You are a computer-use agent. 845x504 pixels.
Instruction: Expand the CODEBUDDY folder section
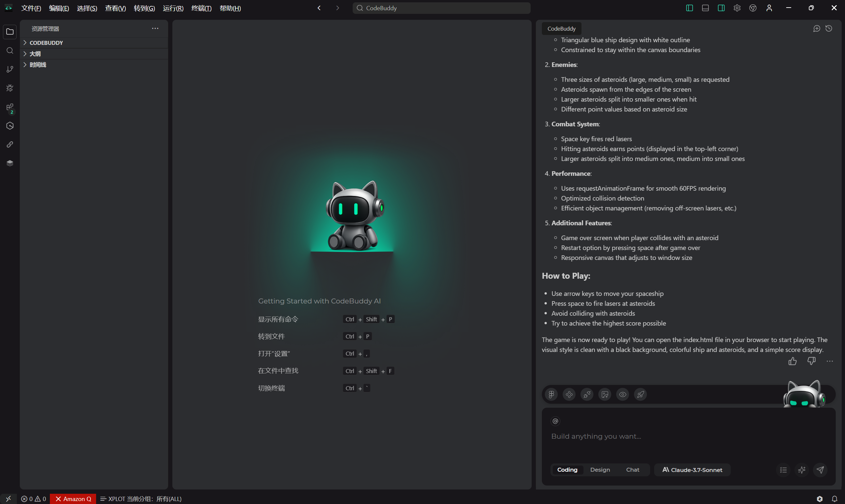pyautogui.click(x=46, y=43)
